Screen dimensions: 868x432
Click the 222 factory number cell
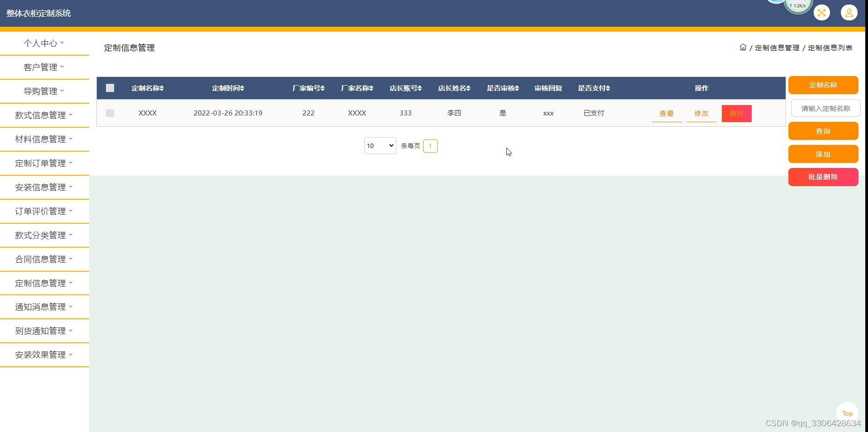(308, 113)
